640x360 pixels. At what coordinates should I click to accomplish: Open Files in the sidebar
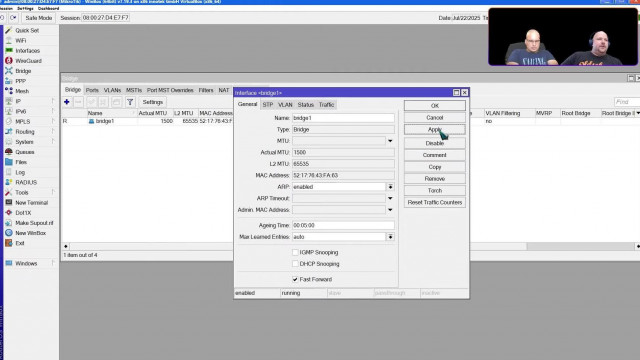point(21,162)
